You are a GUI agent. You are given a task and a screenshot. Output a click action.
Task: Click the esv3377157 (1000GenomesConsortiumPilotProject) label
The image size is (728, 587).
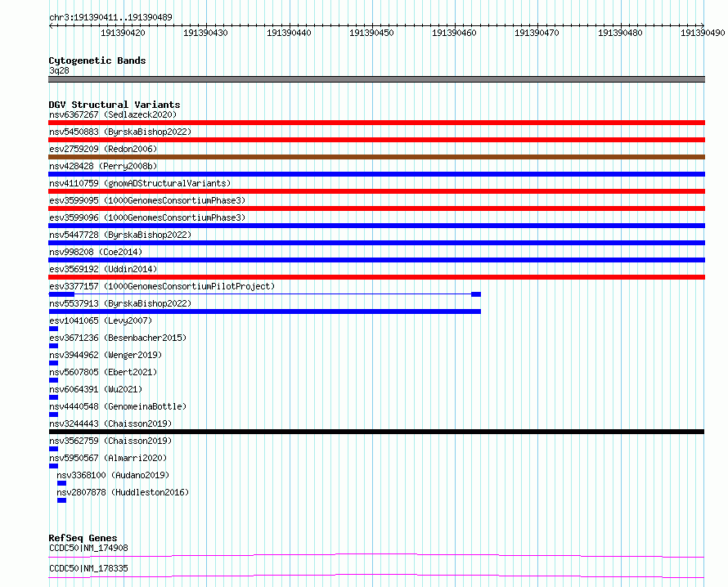162,286
